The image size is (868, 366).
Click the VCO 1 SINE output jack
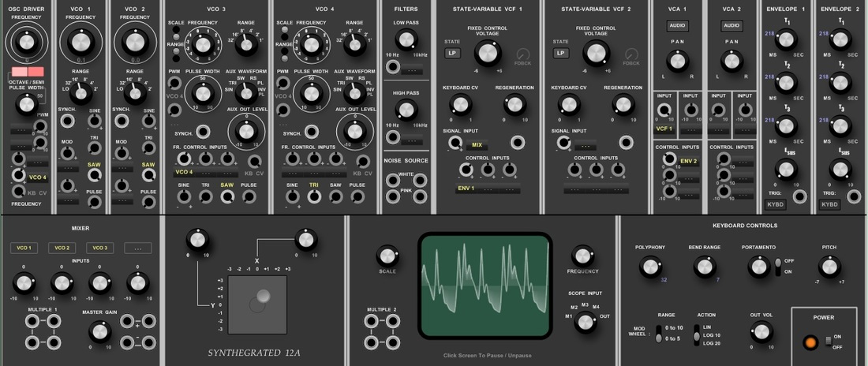[95, 121]
